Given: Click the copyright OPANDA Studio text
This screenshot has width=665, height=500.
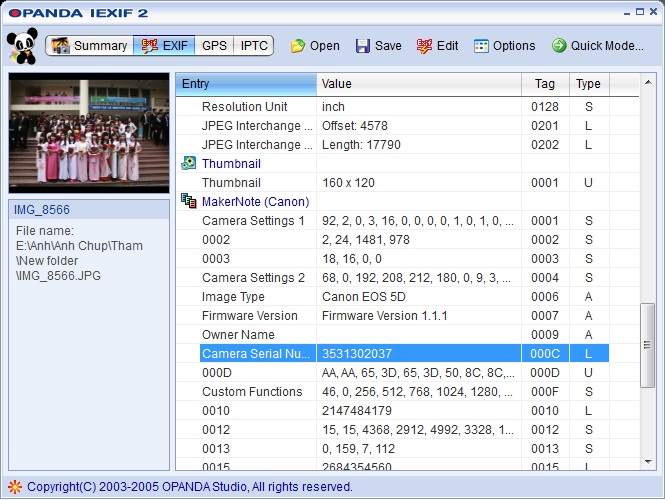Looking at the screenshot, I should (190, 487).
